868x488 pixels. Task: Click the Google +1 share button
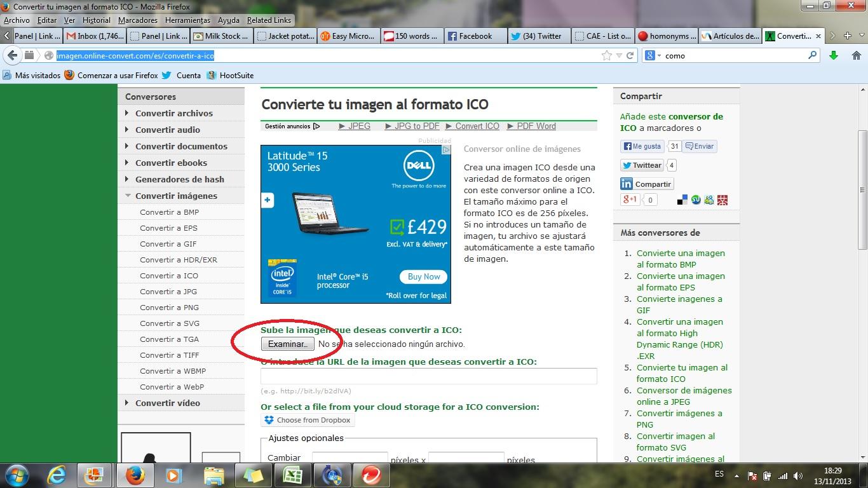630,200
